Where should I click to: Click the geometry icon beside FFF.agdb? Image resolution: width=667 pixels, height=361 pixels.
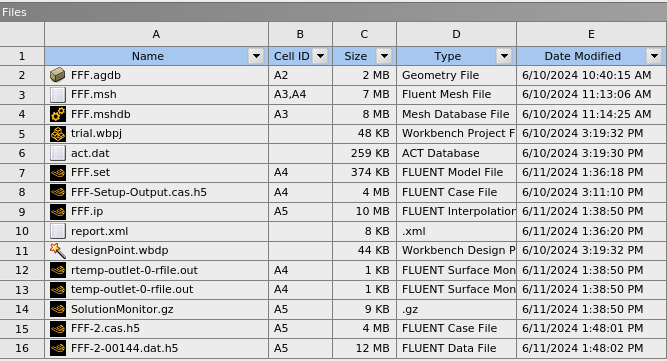point(57,75)
